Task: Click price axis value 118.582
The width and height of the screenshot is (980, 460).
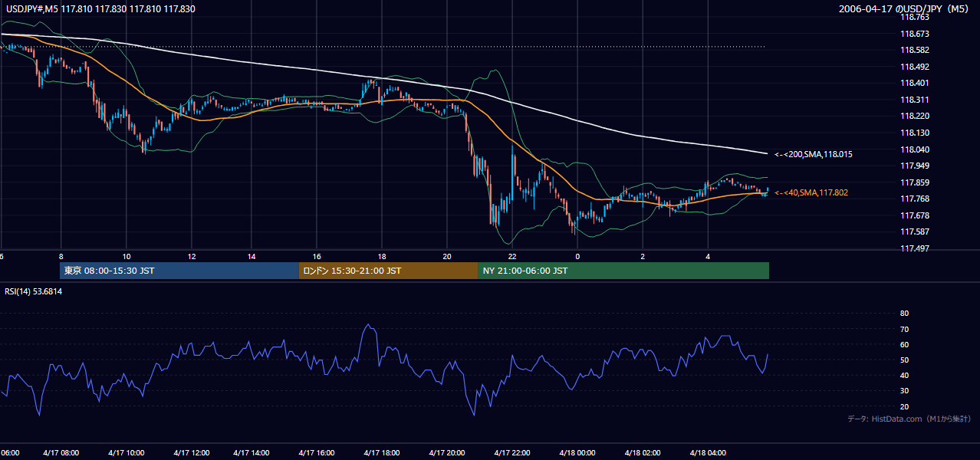Action: (914, 50)
